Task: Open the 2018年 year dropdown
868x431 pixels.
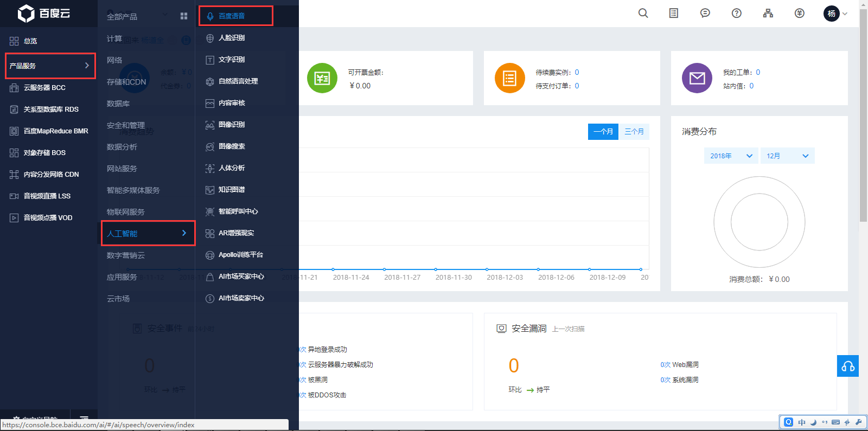Action: (x=731, y=156)
